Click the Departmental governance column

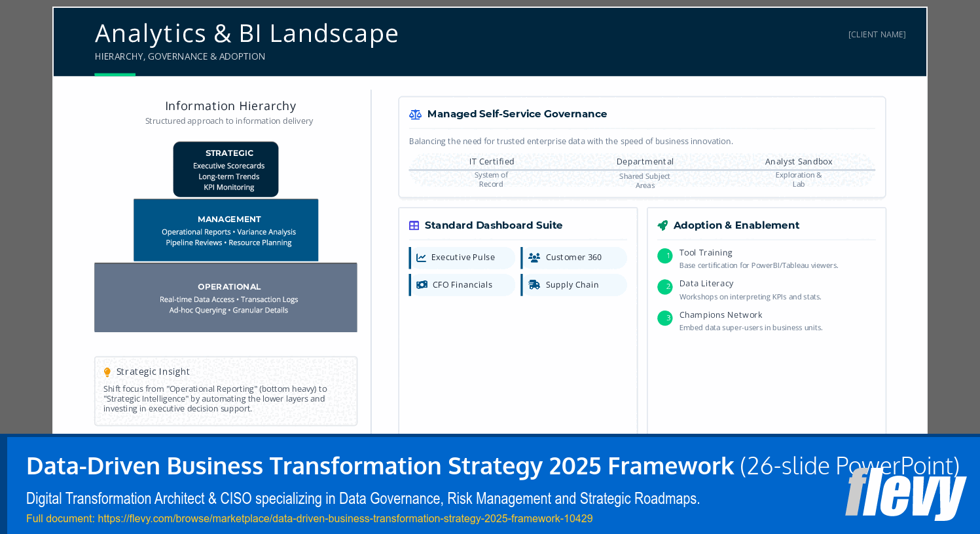click(645, 161)
